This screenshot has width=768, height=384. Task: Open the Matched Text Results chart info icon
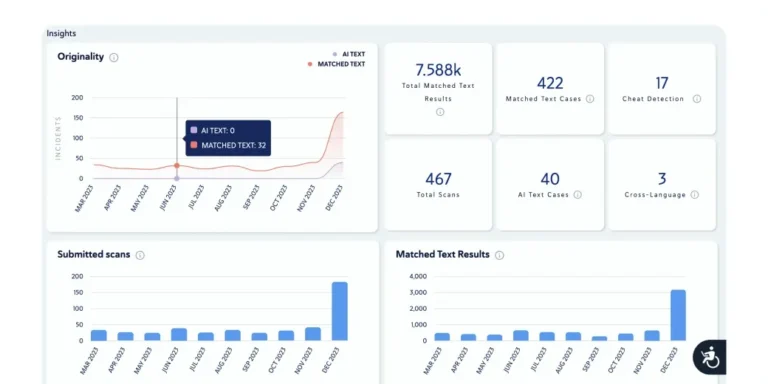point(499,255)
